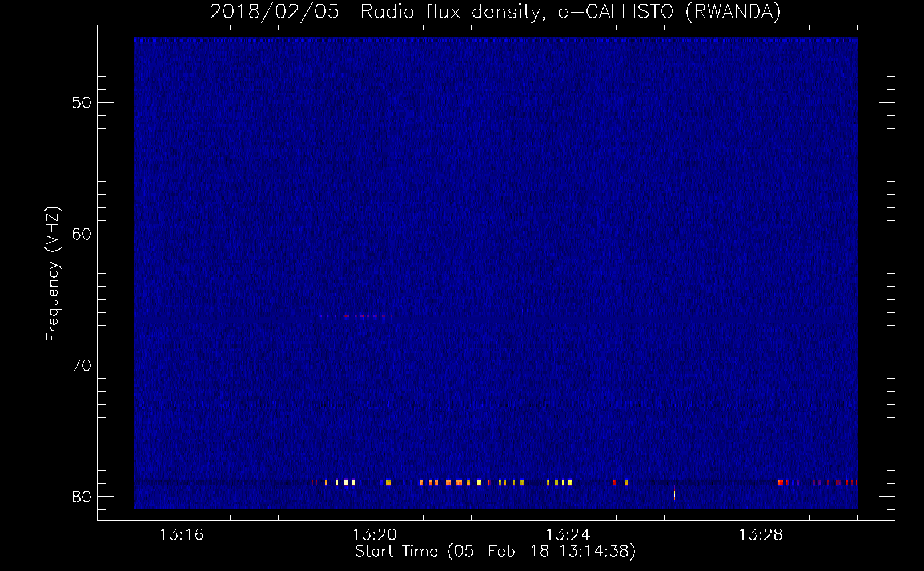Click the 60 frequency tick label
Viewport: 924px width, 571px height.
pyautogui.click(x=82, y=234)
